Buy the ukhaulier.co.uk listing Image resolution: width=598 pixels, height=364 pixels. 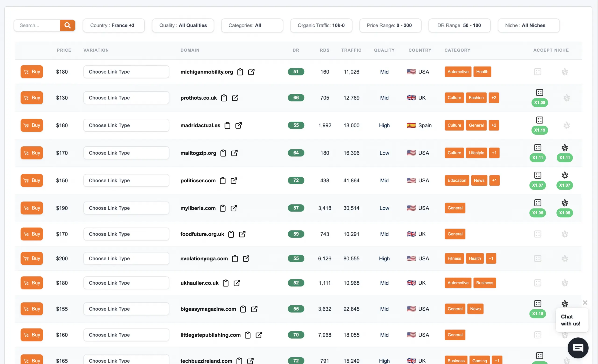32,283
